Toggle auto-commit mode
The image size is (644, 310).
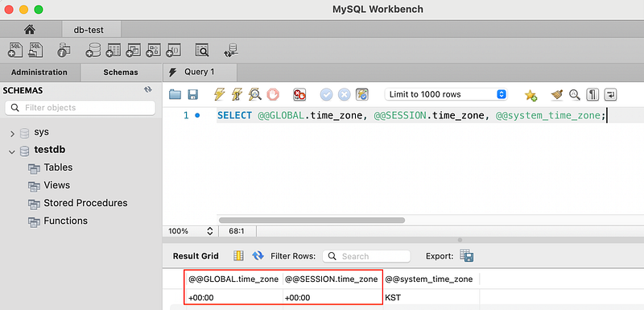(362, 94)
